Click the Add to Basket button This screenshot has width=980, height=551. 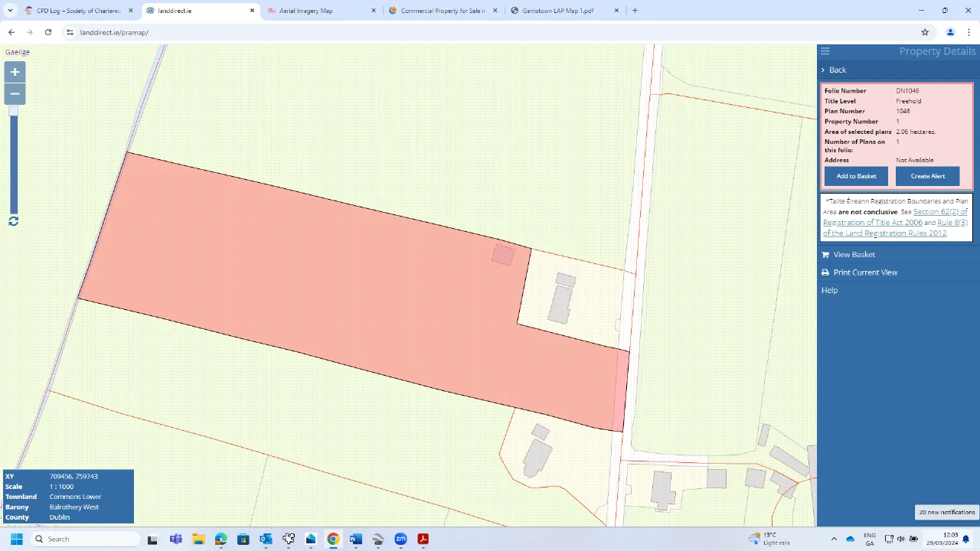(856, 176)
